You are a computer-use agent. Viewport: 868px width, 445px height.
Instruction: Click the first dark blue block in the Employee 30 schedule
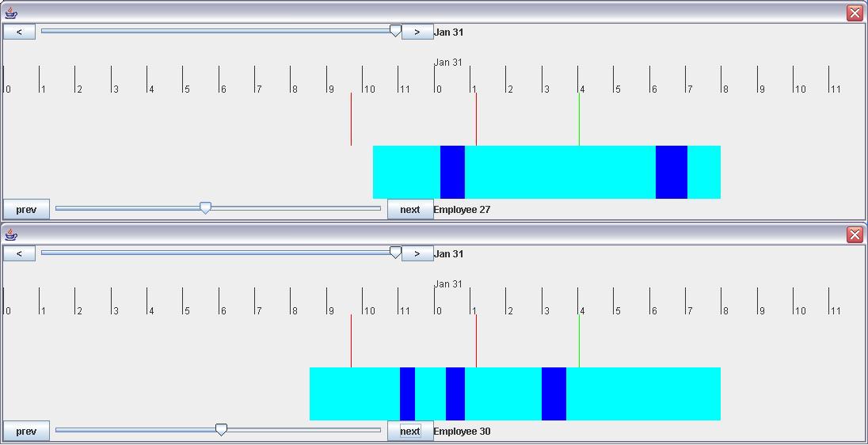407,394
